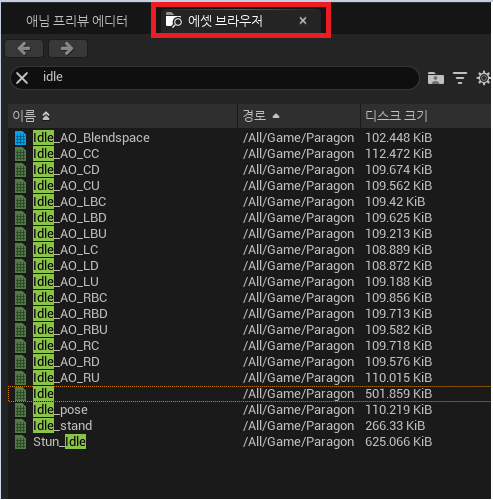This screenshot has height=500, width=493.
Task: Click the animation icon for Idle_AO_RBD
Action: tap(20, 314)
